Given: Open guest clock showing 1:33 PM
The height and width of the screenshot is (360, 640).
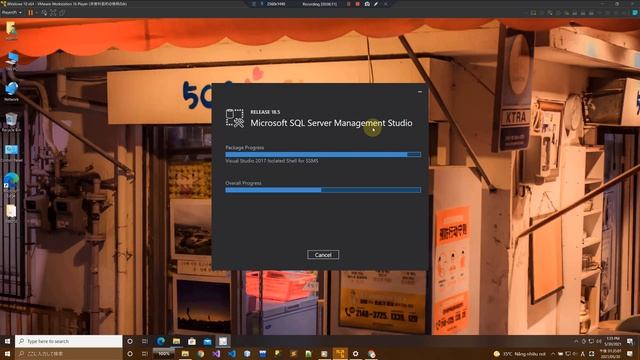Looking at the screenshot, I should pyautogui.click(x=612, y=341).
